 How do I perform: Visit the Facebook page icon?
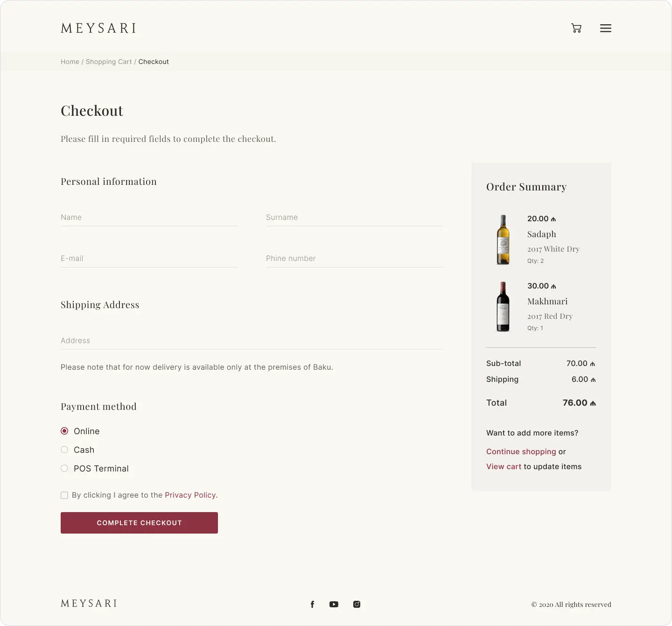coord(312,604)
